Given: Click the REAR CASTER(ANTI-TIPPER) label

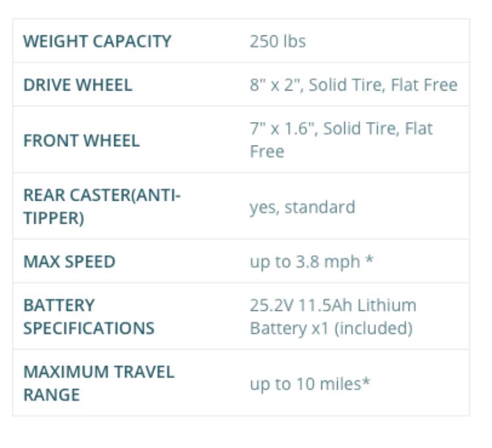Looking at the screenshot, I should 102,196.
